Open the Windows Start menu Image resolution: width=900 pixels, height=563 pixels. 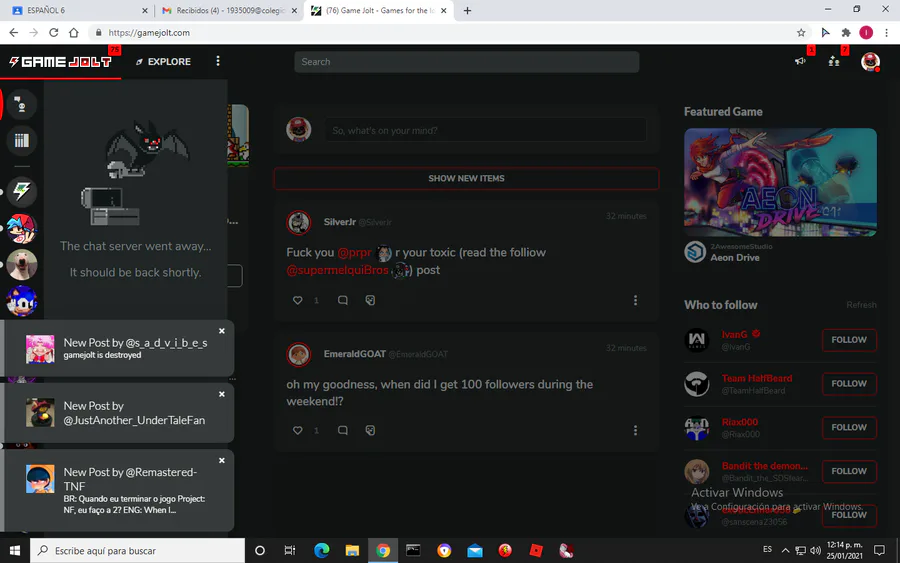tap(15, 550)
